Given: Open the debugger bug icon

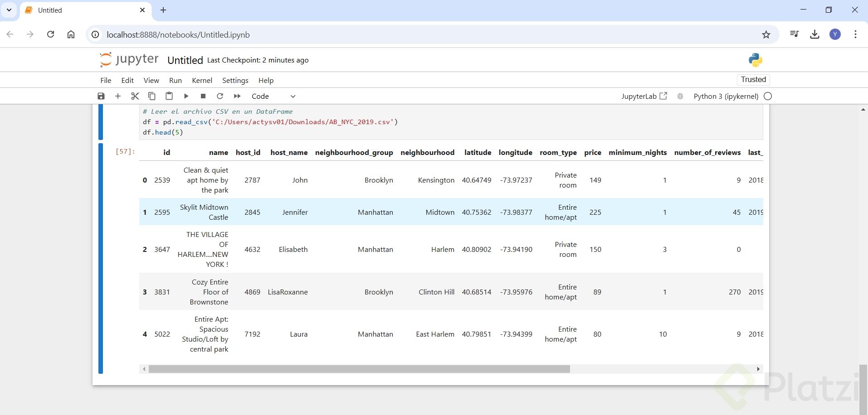Looking at the screenshot, I should click(x=680, y=96).
